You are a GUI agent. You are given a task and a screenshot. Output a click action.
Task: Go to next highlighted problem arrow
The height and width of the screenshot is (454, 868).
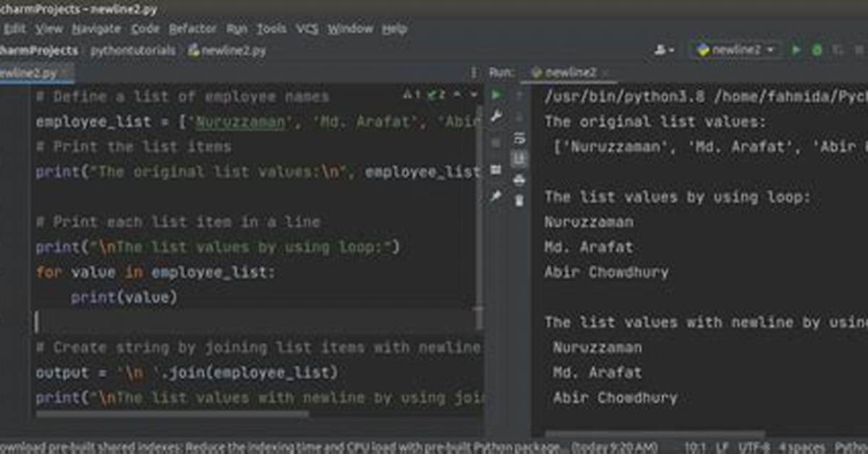(x=475, y=95)
